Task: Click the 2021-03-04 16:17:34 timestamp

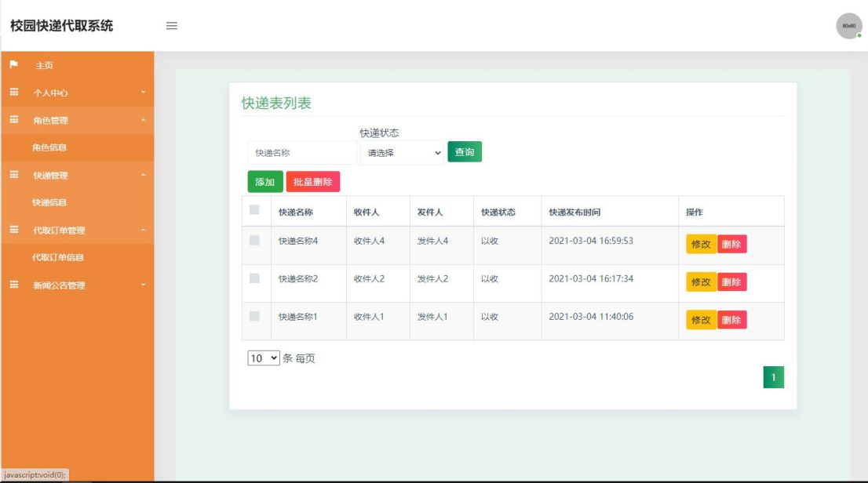Action: pyautogui.click(x=591, y=279)
